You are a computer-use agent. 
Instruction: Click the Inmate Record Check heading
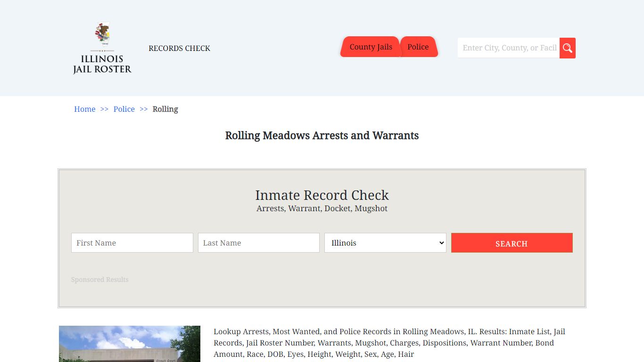pos(322,195)
